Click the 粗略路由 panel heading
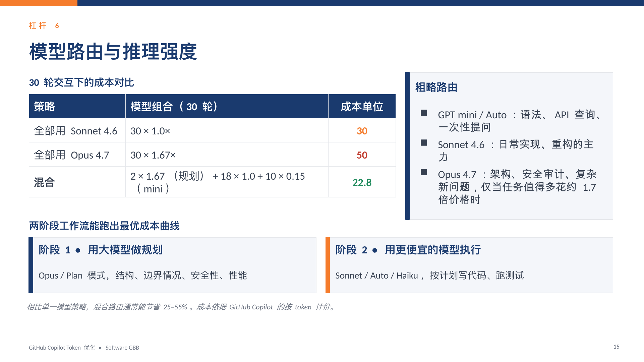The width and height of the screenshot is (644, 362). point(436,87)
